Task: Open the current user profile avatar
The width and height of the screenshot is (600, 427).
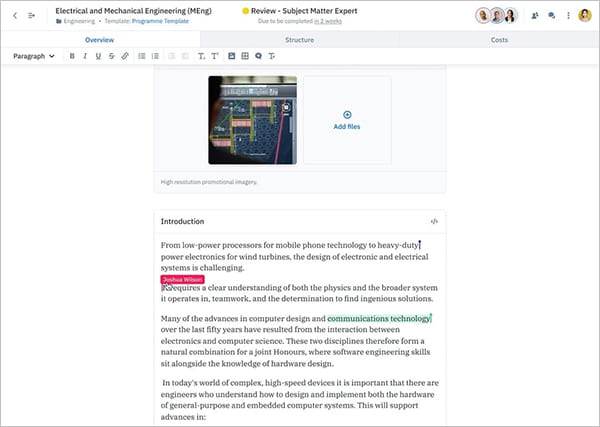Action: point(585,15)
